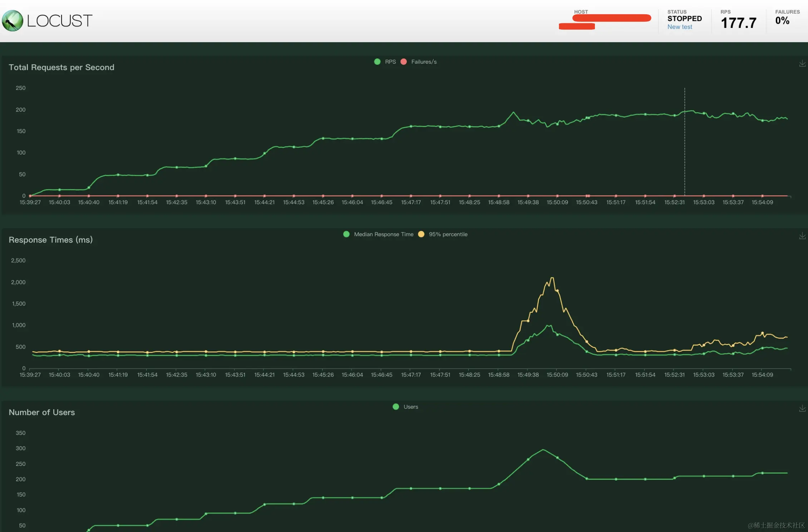Toggle the Failures/s series legend
Image resolution: width=808 pixels, height=532 pixels.
point(424,62)
